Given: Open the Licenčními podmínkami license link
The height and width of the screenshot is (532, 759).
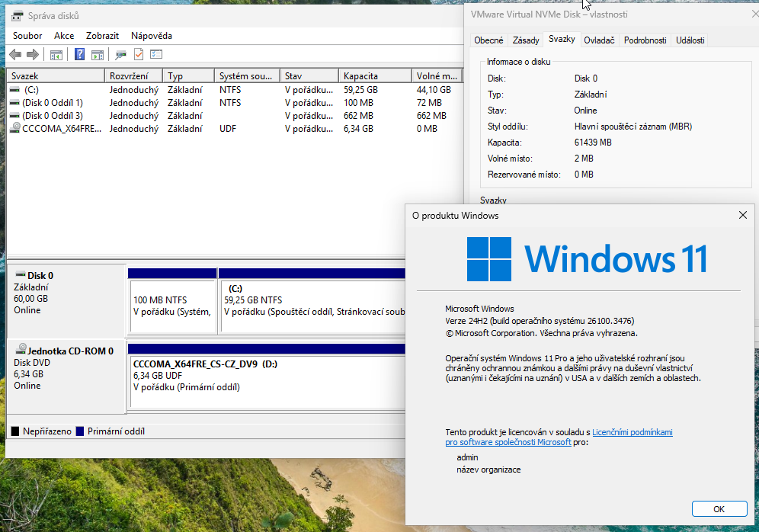Looking at the screenshot, I should 632,432.
